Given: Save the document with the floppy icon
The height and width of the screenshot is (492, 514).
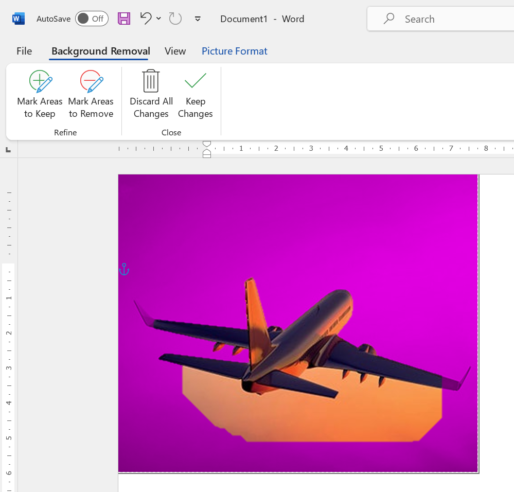Looking at the screenshot, I should [124, 19].
